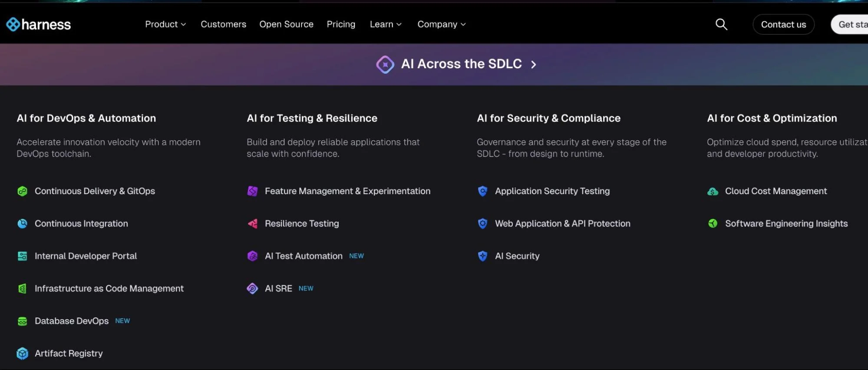Open the Learn menu label

click(x=381, y=24)
